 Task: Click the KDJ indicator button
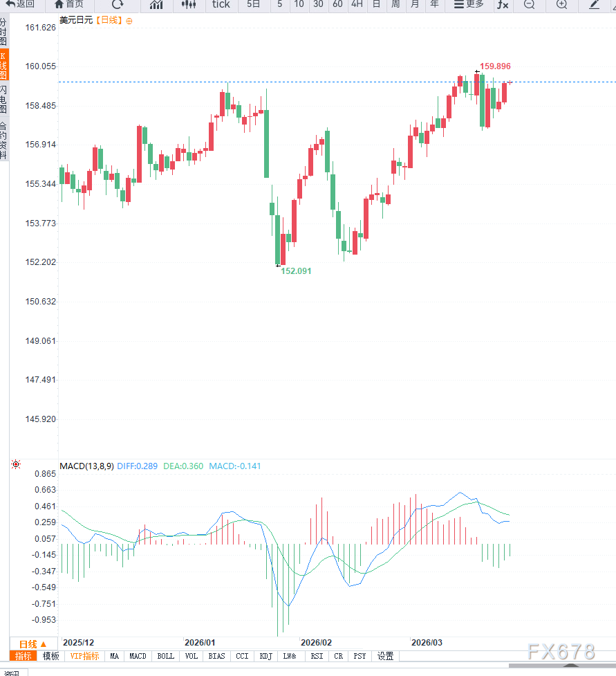[265, 656]
